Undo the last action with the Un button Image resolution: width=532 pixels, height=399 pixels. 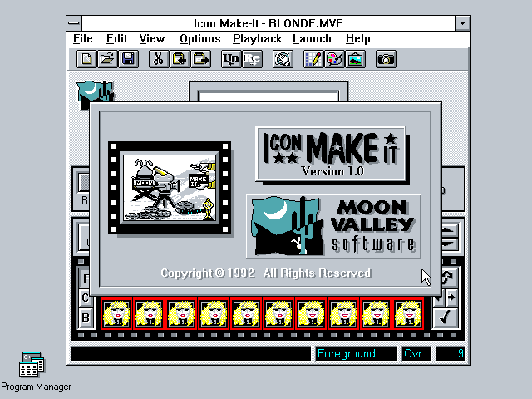point(231,59)
